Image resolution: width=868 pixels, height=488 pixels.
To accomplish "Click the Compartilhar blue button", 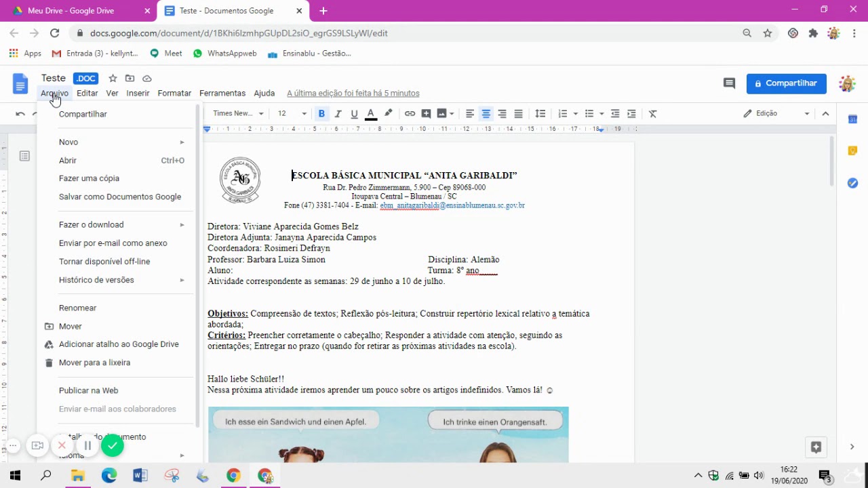I will (787, 83).
